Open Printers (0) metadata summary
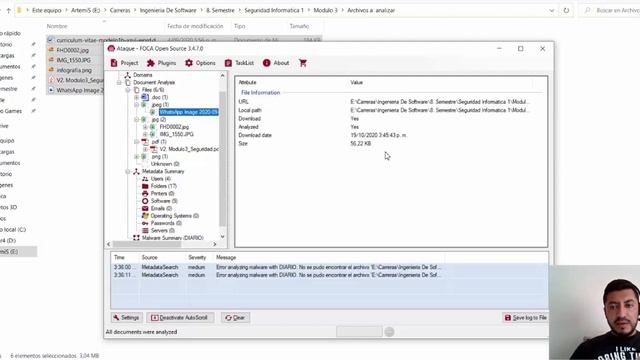 point(162,193)
